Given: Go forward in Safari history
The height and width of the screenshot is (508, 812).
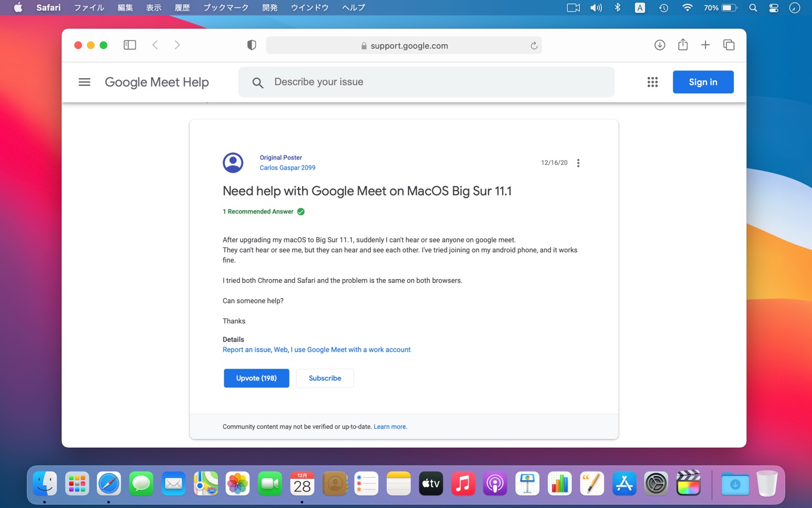Looking at the screenshot, I should (x=177, y=45).
